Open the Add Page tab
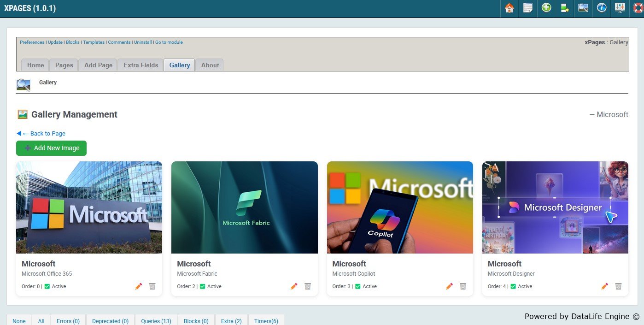The width and height of the screenshot is (644, 325). click(98, 65)
